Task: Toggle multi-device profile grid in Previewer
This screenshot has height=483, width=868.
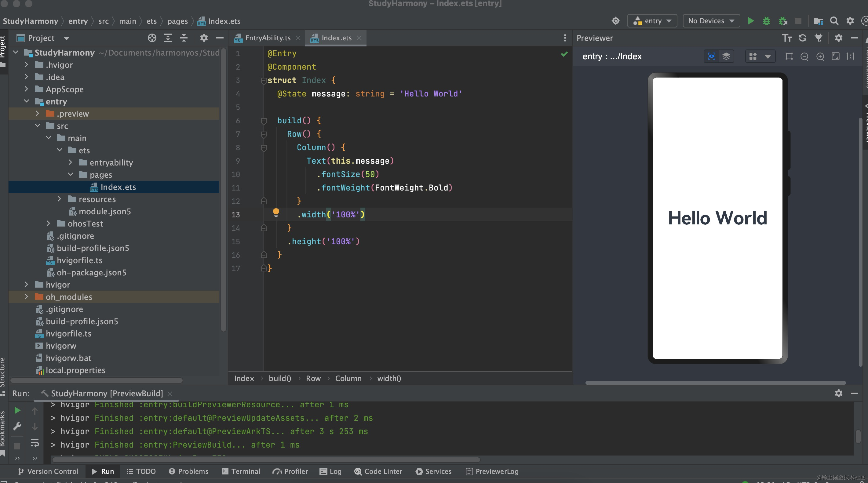Action: [753, 56]
